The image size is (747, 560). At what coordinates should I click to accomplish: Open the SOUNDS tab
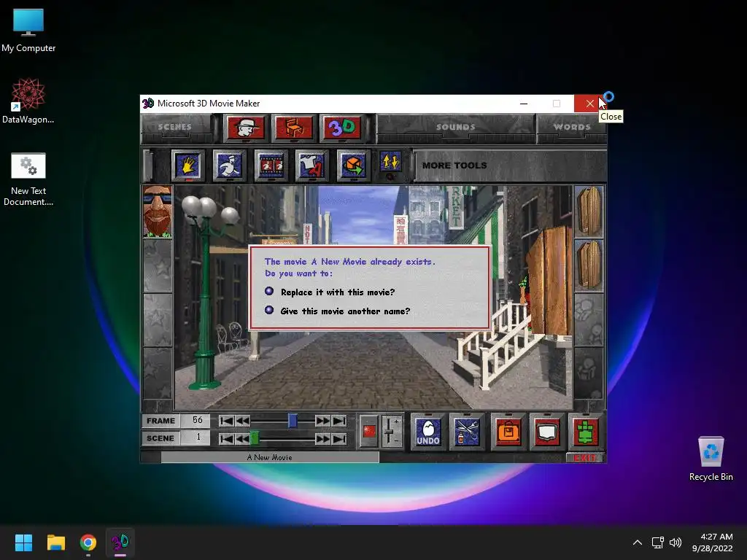tap(455, 127)
